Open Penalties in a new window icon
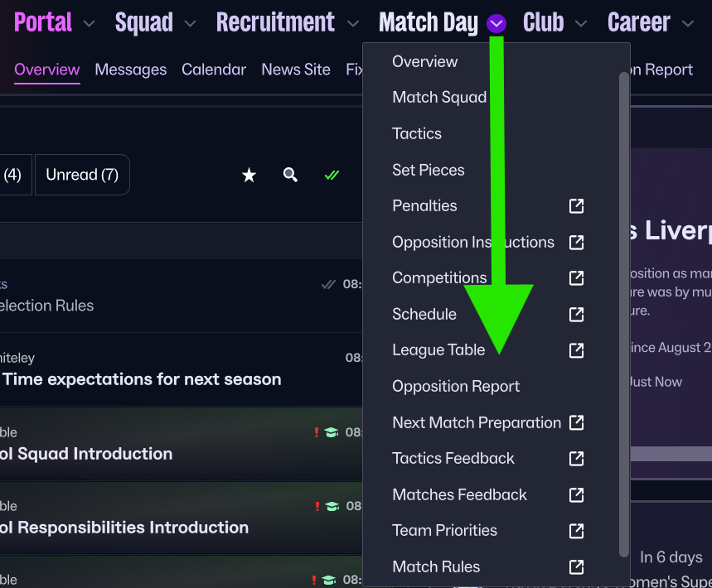The image size is (712, 588). (x=576, y=206)
